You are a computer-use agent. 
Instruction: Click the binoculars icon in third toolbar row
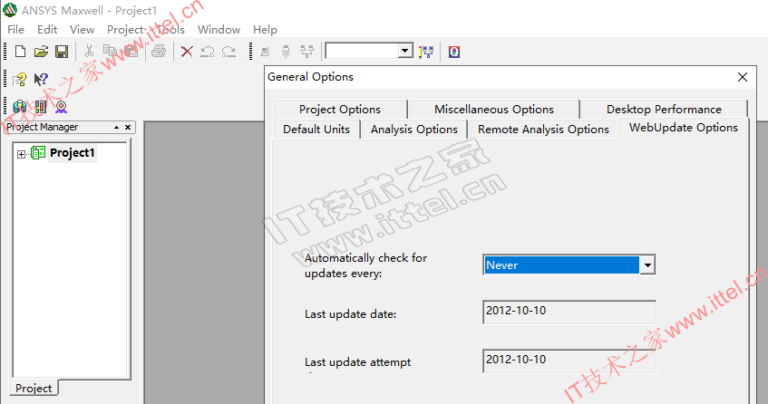coord(19,106)
